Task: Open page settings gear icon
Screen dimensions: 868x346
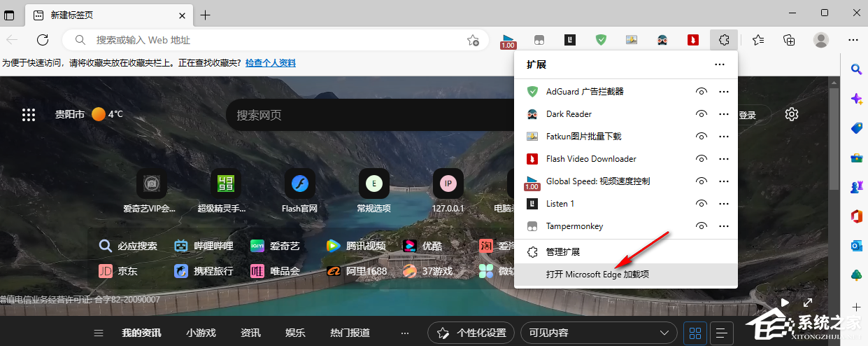Action: coord(792,114)
